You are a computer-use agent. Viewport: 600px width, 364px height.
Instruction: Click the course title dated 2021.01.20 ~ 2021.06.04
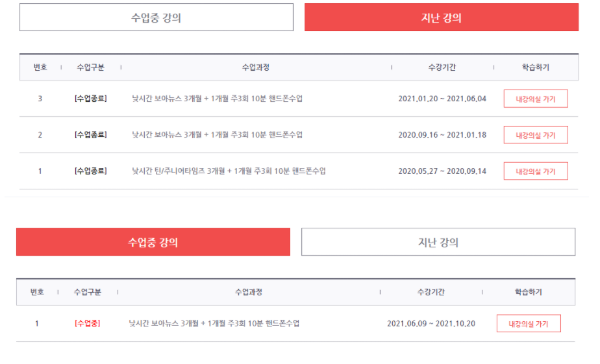(x=217, y=99)
